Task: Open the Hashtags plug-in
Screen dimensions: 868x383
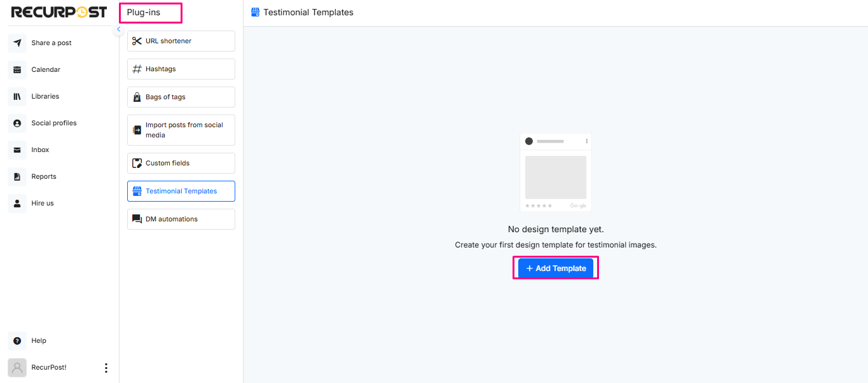Action: [181, 69]
